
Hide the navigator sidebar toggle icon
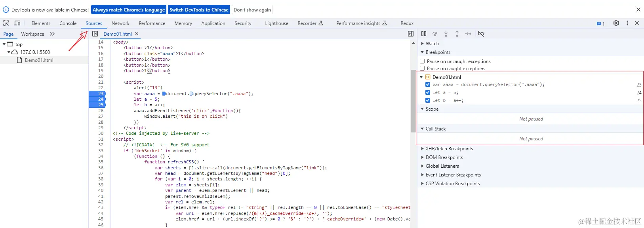(95, 34)
